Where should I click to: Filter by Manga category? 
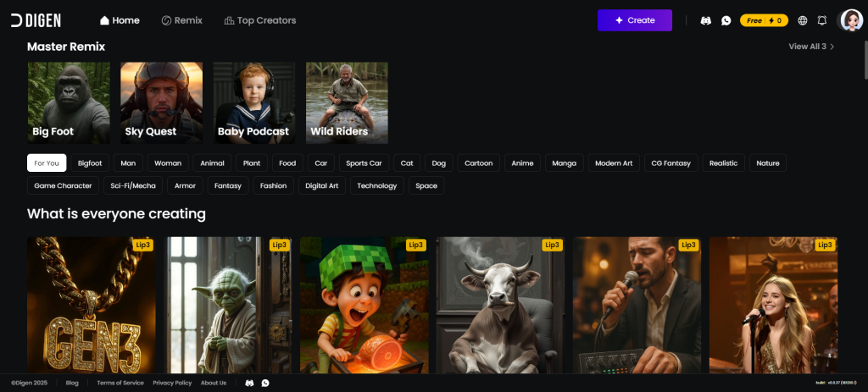(564, 163)
